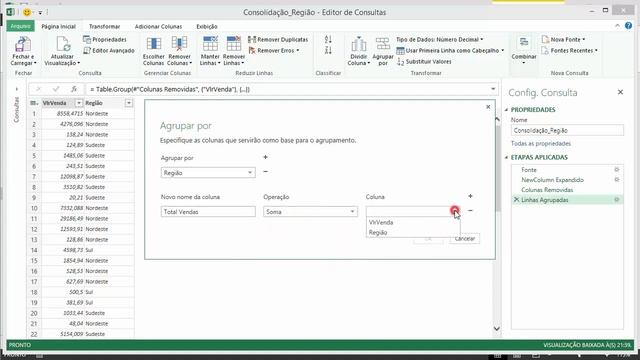Collapse the PROPRIEDADES section
The height and width of the screenshot is (360, 640).
[x=507, y=110]
